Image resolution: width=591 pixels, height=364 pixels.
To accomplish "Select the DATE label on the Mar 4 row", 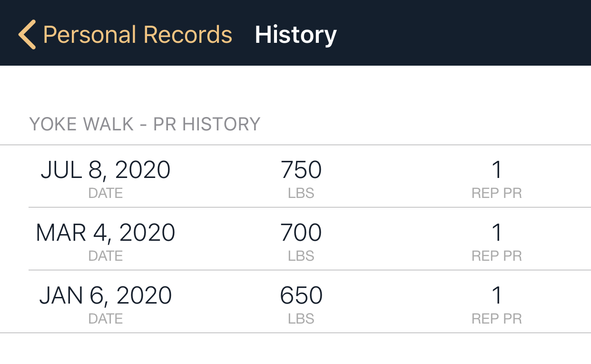I will [x=105, y=256].
